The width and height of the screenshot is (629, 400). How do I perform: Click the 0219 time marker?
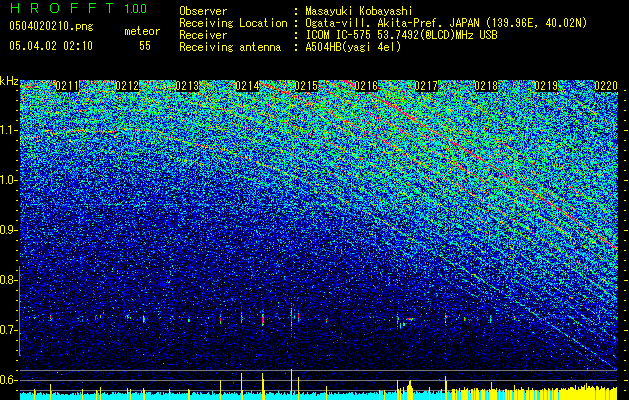pyautogui.click(x=546, y=86)
